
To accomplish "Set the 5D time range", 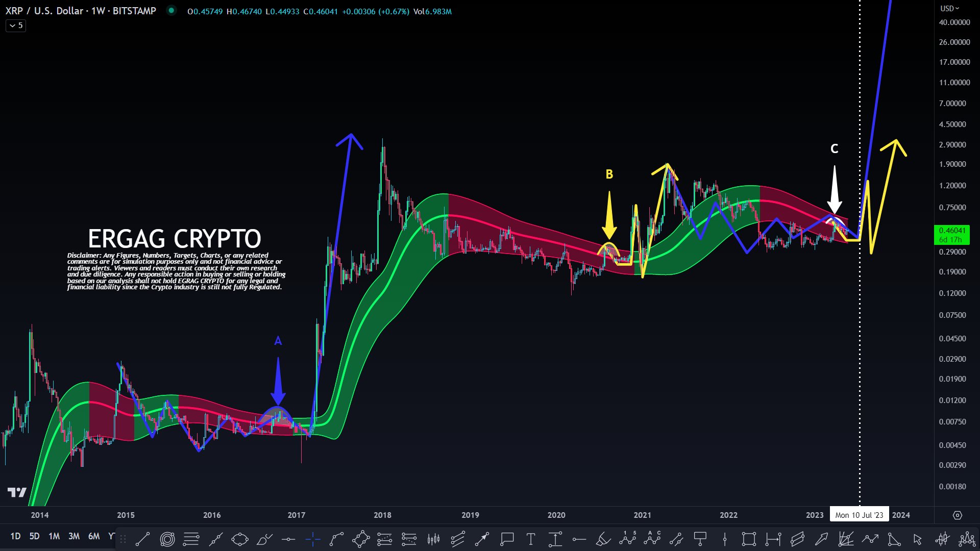I will pos(34,536).
